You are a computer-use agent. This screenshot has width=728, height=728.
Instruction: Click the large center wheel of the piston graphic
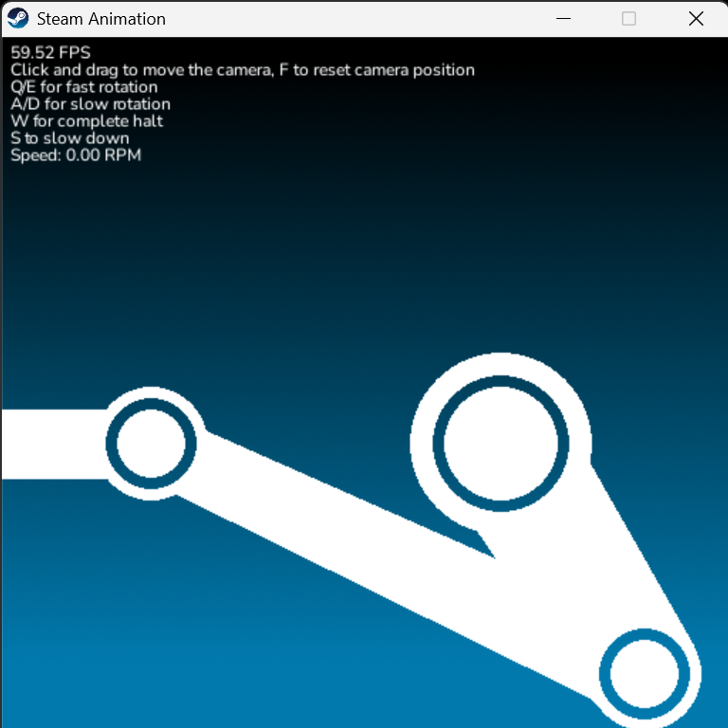500,444
